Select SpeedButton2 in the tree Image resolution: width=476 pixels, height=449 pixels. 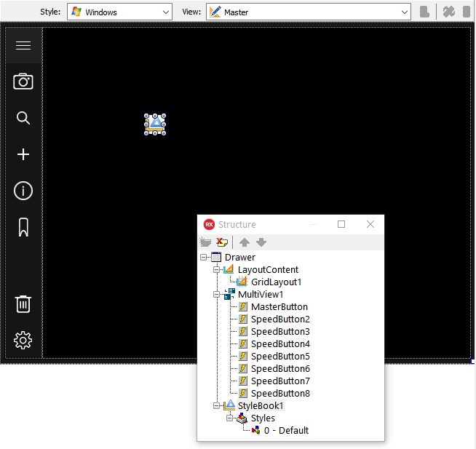coord(280,319)
